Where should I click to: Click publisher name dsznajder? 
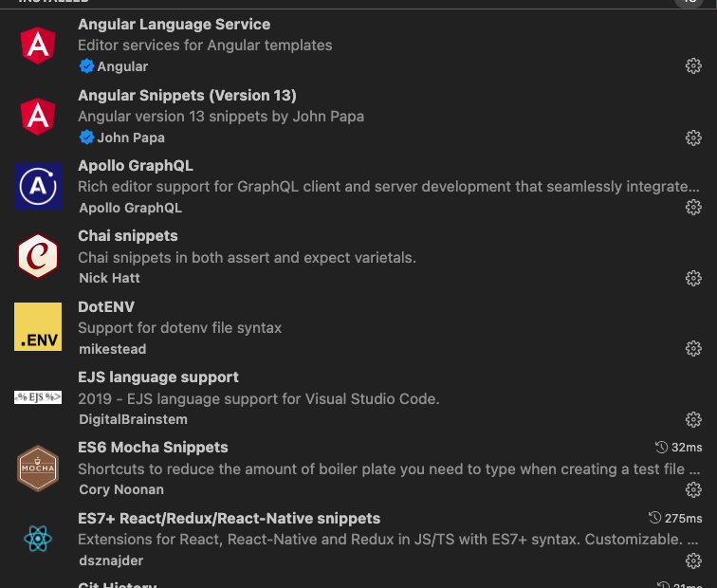click(111, 560)
